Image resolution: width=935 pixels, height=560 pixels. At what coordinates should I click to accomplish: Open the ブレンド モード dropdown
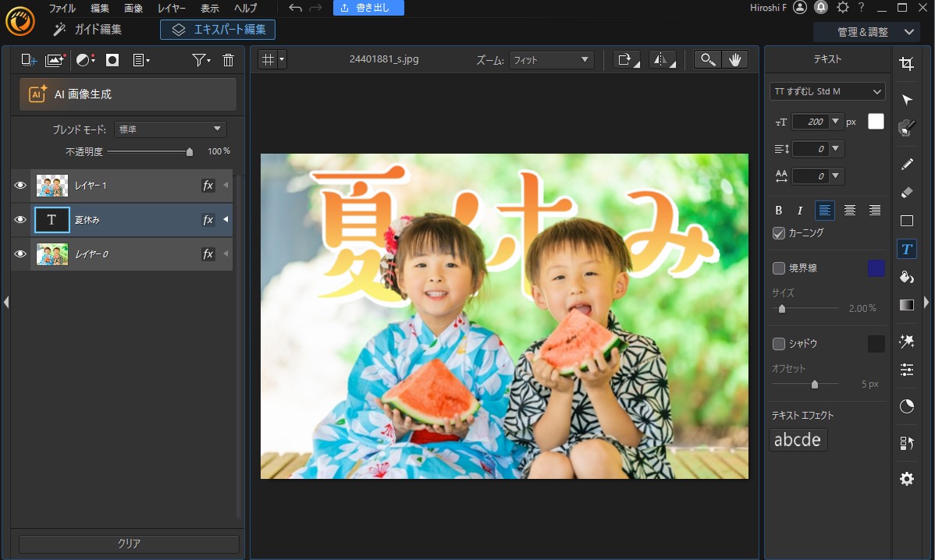(x=170, y=129)
